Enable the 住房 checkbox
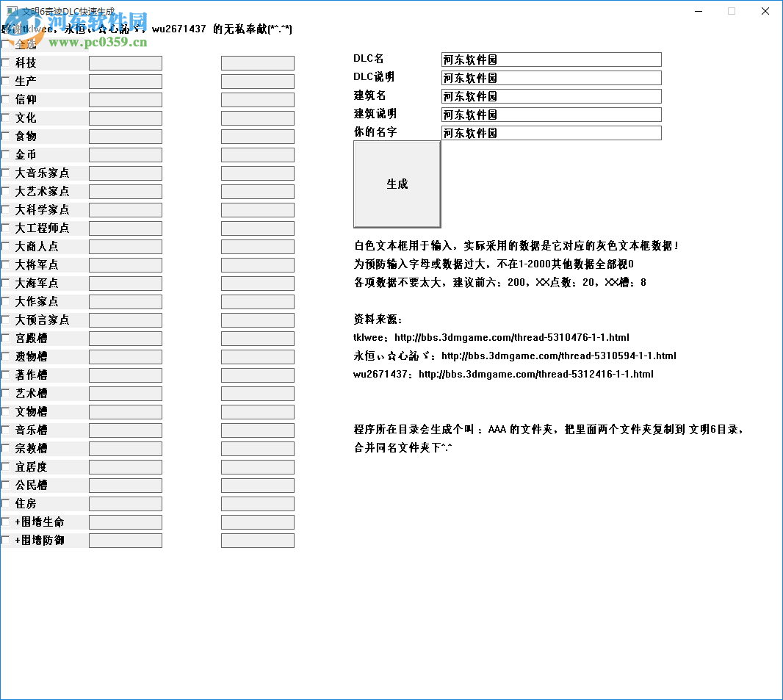Screen dimensions: 783x700 point(7,503)
